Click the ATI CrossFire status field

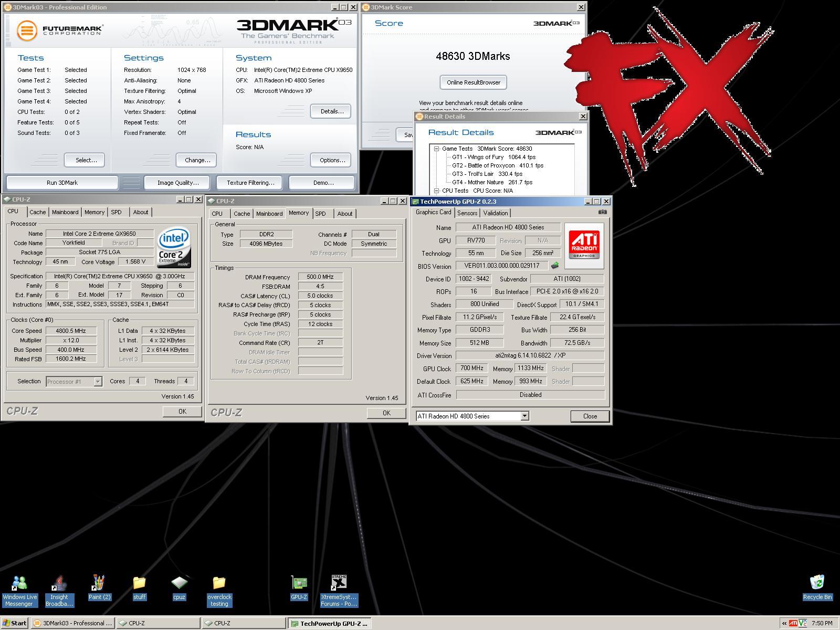click(530, 395)
